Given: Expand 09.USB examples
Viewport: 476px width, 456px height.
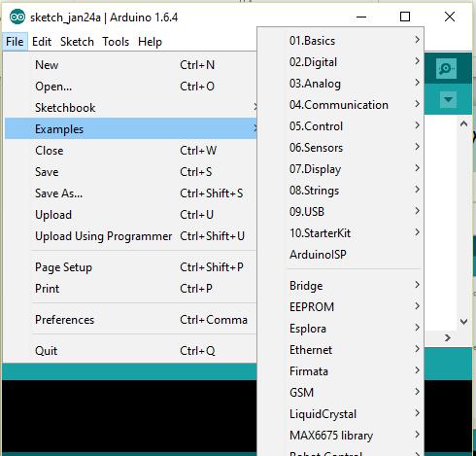Looking at the screenshot, I should click(341, 212).
